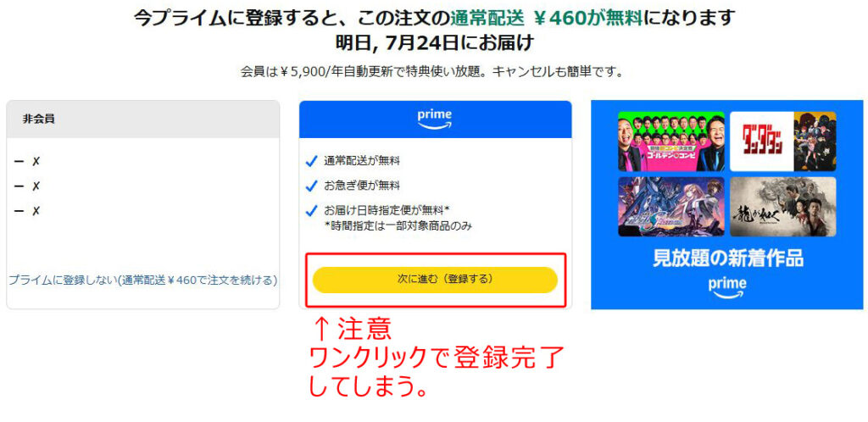Screen dimensions: 868x422
Task: Click the *時間指定は一部対象商品のみ footnote
Action: click(x=398, y=225)
